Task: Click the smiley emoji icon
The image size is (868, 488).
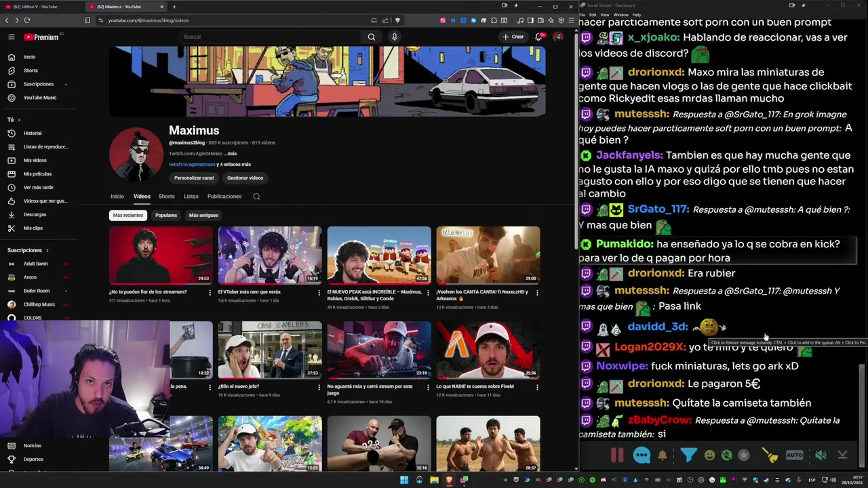Action: [x=709, y=455]
